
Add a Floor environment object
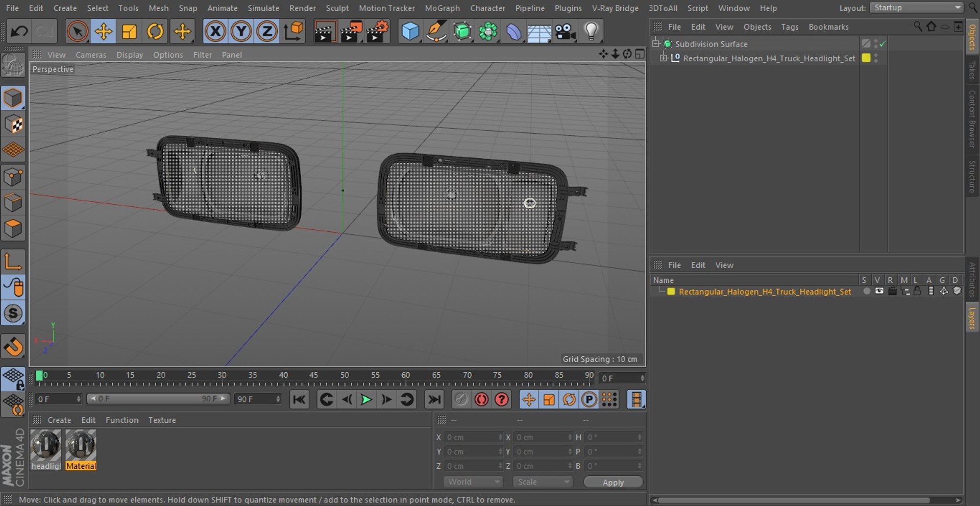point(539,32)
